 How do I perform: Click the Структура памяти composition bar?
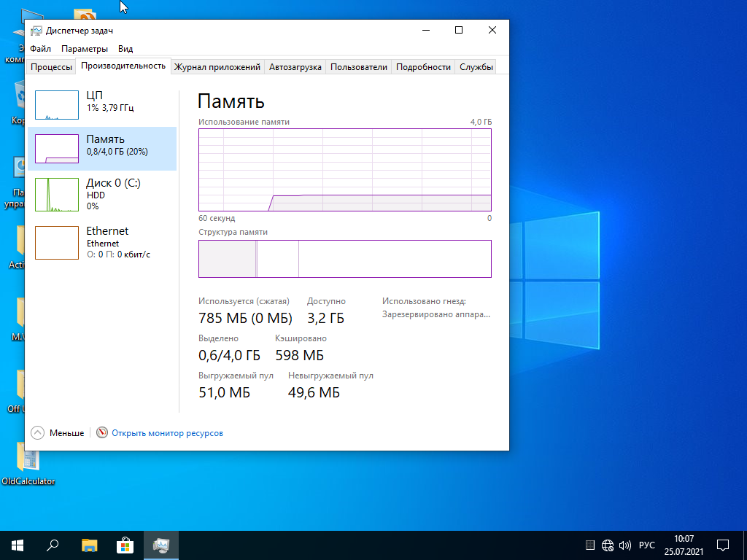pos(345,259)
